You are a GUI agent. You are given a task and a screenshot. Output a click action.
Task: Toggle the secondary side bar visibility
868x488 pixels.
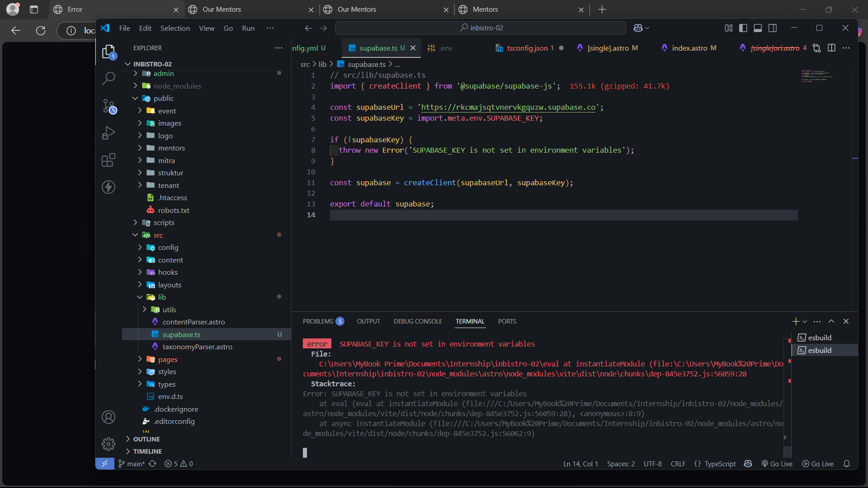pos(773,28)
